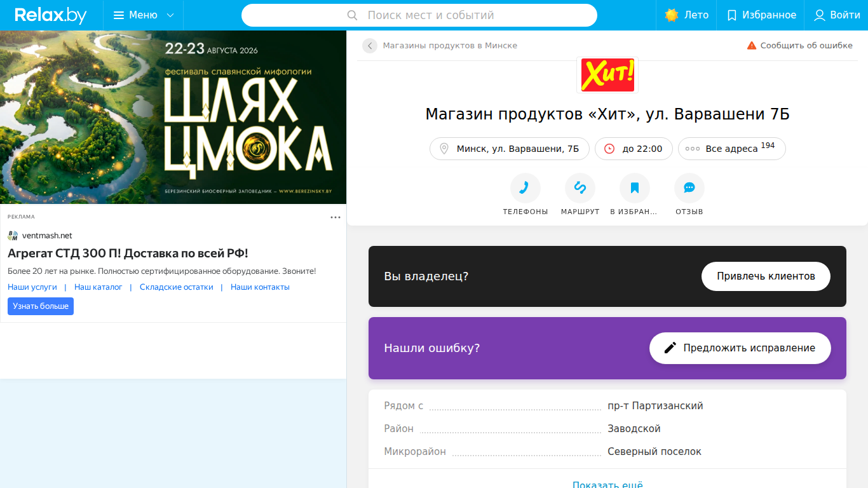
Task: Click Сообщить об ошибке link
Action: (x=806, y=46)
